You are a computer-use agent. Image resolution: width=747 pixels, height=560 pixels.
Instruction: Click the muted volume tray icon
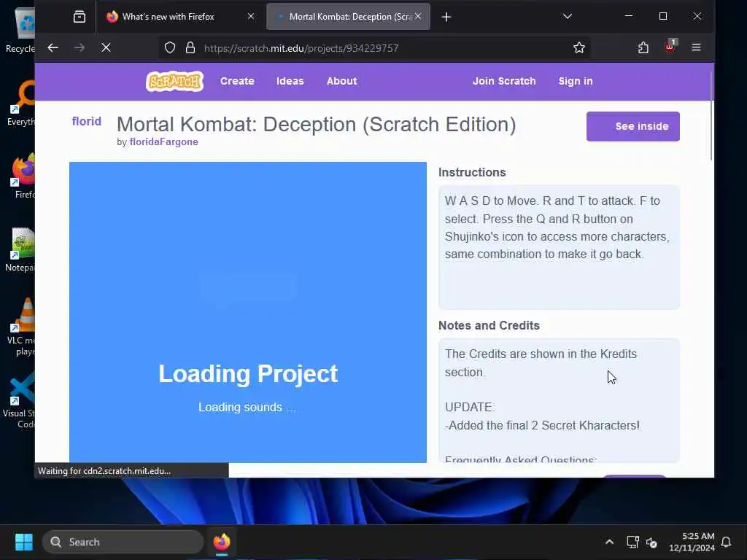click(x=651, y=542)
